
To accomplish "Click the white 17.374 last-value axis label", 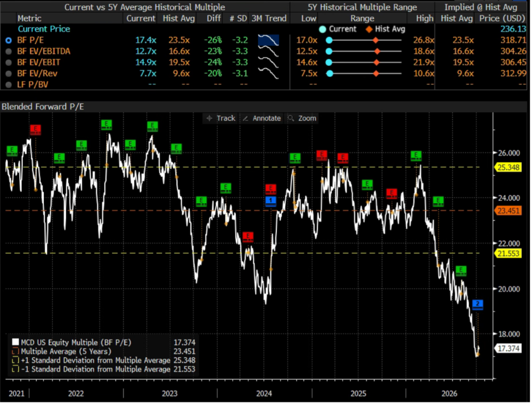I will click(508, 348).
